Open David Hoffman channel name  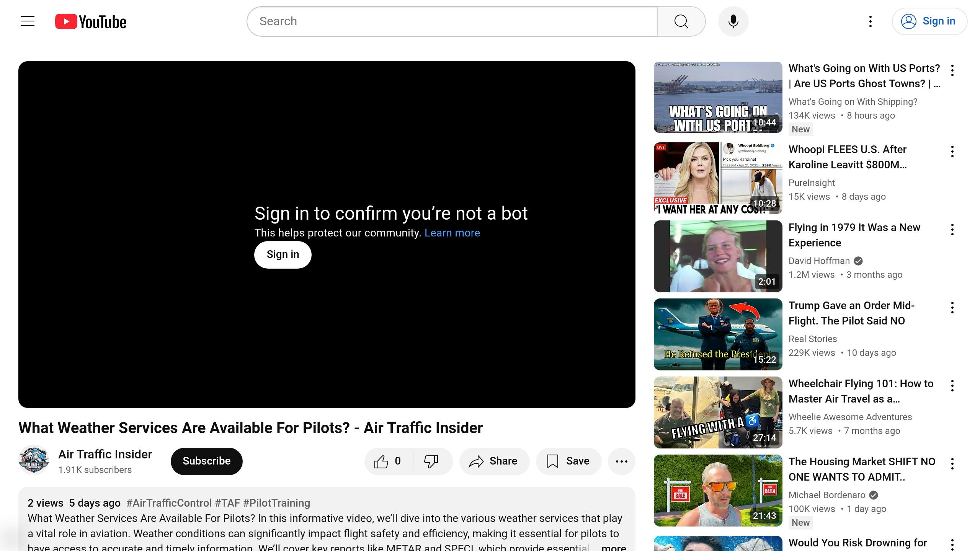pos(819,261)
